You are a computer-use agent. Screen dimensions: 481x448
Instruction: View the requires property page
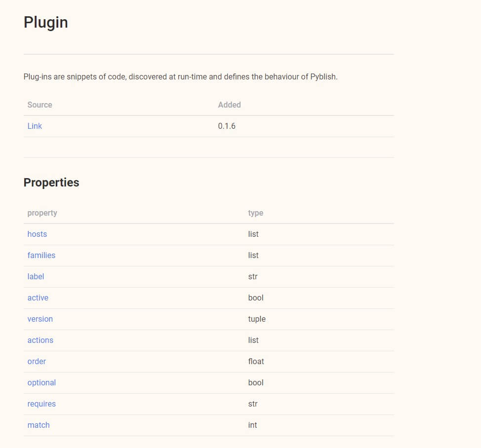tap(41, 404)
